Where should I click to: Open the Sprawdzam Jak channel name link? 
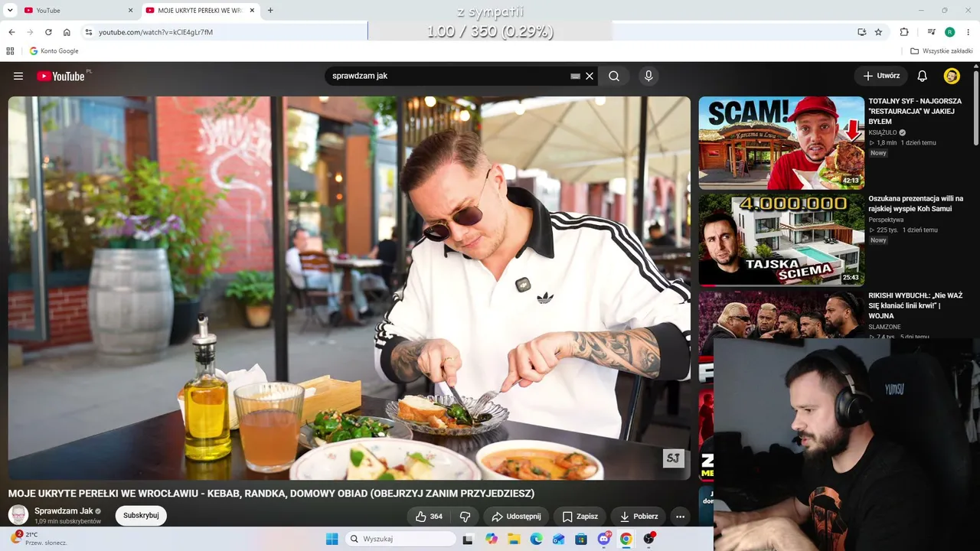click(64, 510)
